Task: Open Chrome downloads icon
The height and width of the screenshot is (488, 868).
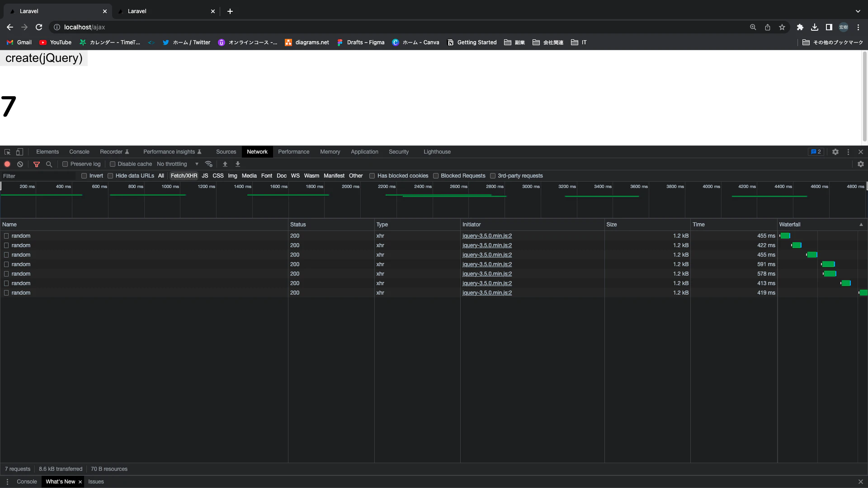Action: 814,27
